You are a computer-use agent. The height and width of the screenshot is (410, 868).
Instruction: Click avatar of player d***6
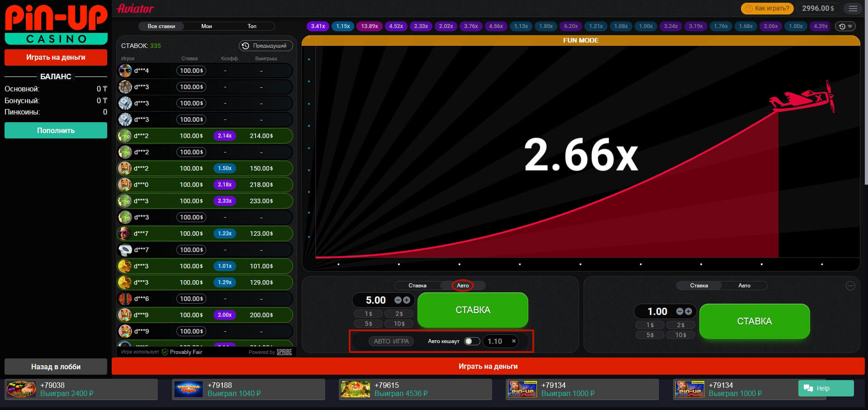[125, 299]
